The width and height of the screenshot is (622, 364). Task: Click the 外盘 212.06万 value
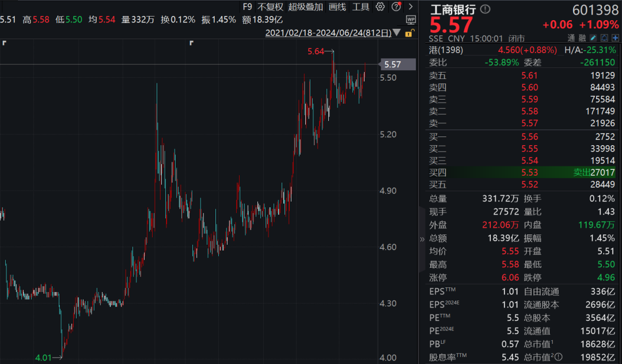[500, 225]
